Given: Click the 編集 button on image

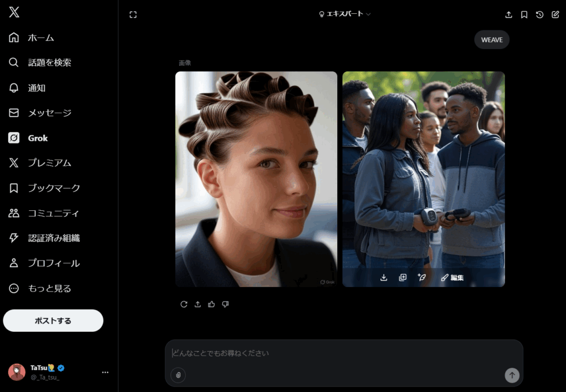Looking at the screenshot, I should pos(452,278).
